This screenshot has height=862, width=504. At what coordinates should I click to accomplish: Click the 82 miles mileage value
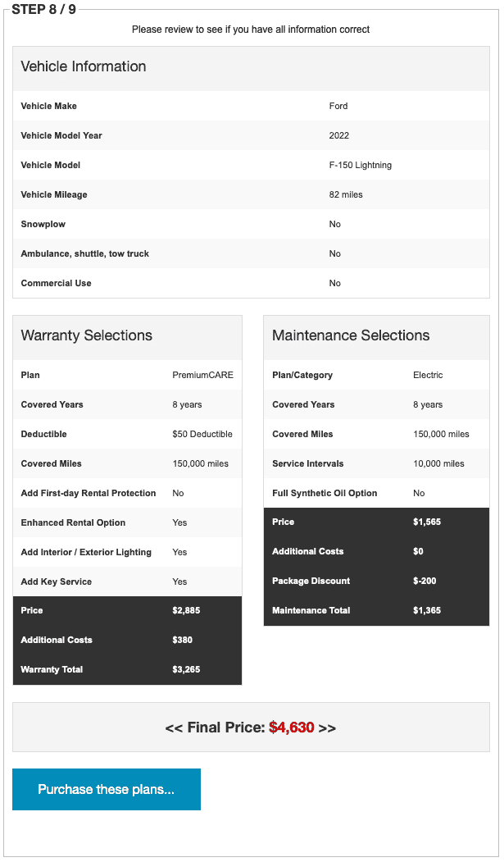point(346,195)
